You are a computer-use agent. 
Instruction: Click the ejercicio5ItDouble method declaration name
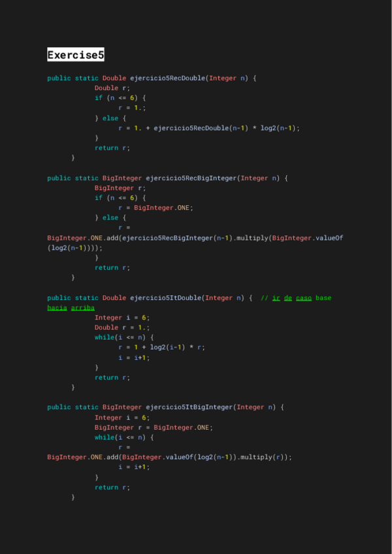click(166, 298)
